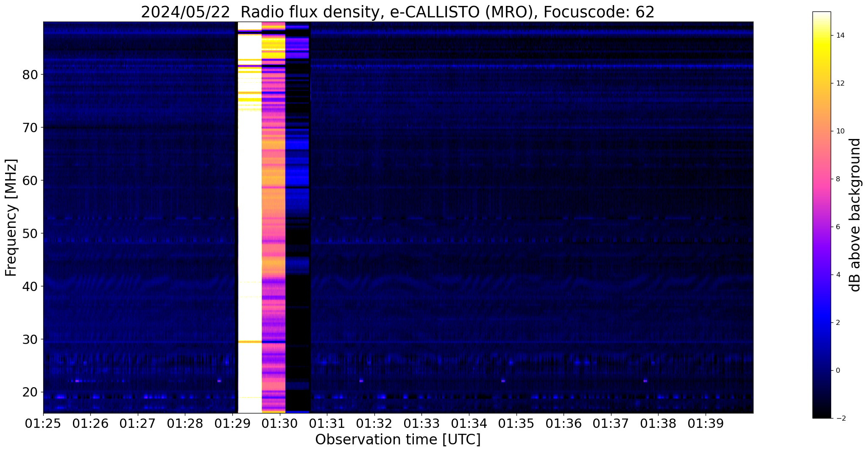The width and height of the screenshot is (868, 452).
Task: Click the 01:34 time tick label
Action: [x=469, y=423]
